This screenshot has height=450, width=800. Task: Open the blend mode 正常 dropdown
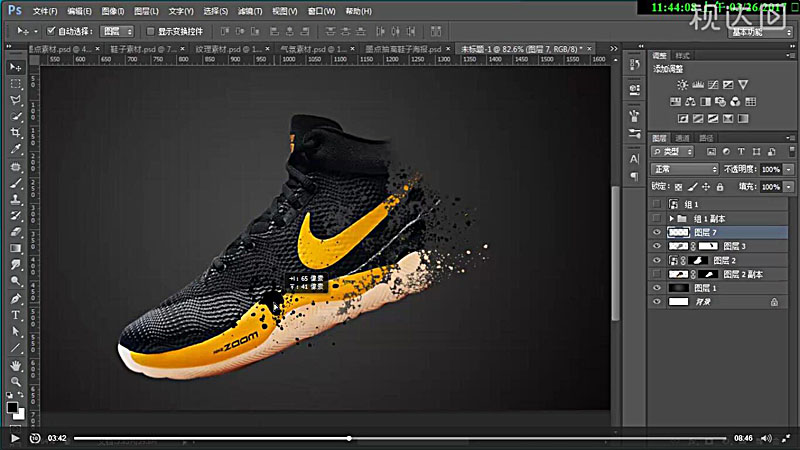684,169
